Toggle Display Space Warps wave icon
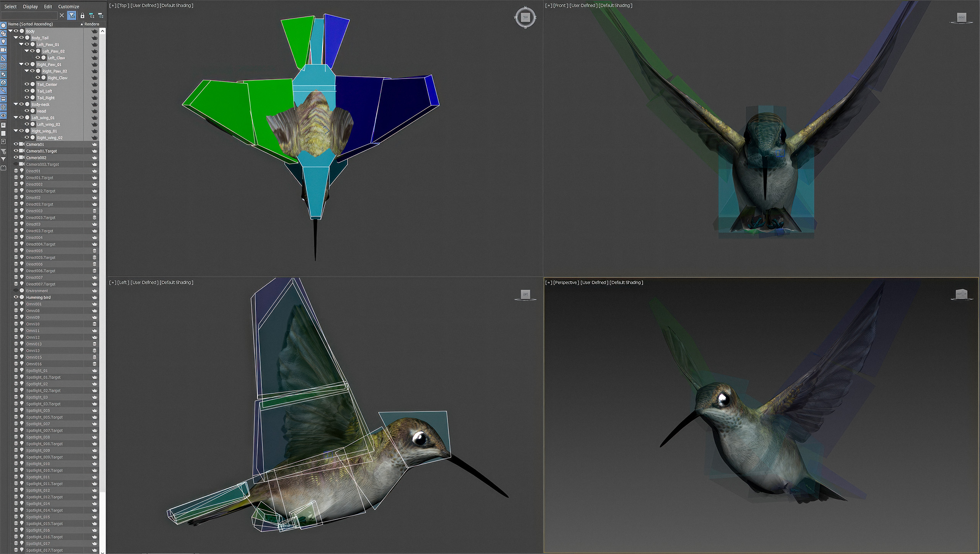Screen dimensions: 980x554 [3, 66]
